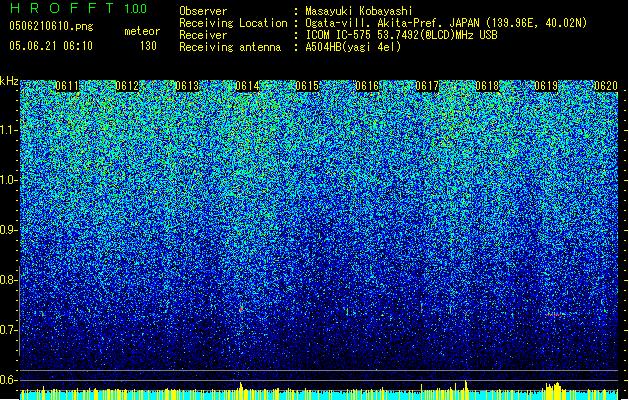Click observer name Masayuki Kobayashi
This screenshot has width=629, height=400.
point(359,11)
